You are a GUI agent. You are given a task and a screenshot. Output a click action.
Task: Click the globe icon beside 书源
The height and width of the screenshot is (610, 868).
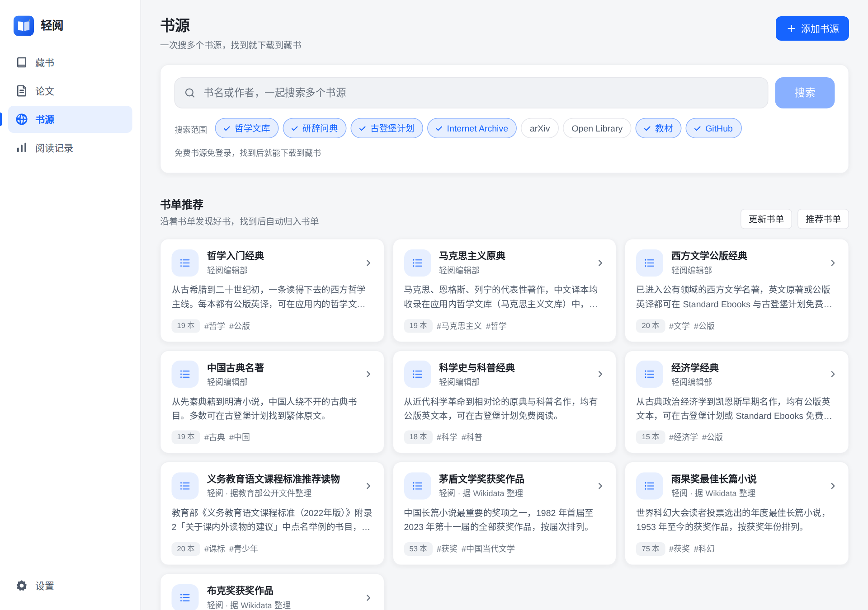(x=22, y=119)
